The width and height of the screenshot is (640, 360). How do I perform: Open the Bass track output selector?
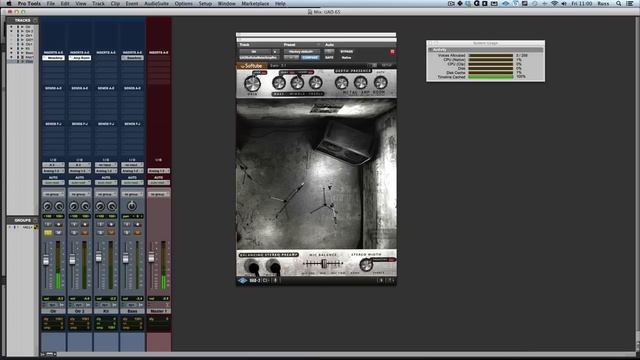[132, 171]
